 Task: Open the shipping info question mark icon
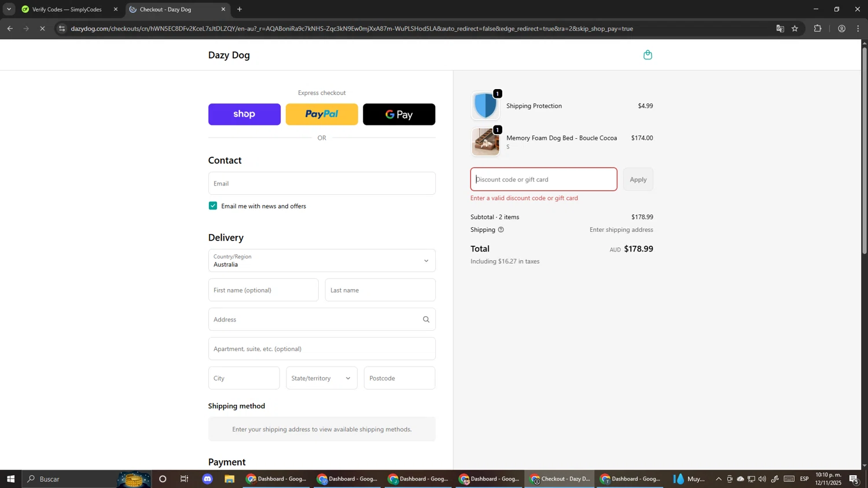[501, 230]
